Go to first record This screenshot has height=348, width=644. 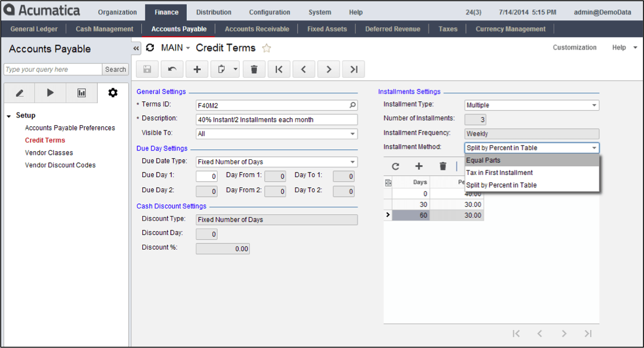click(279, 69)
